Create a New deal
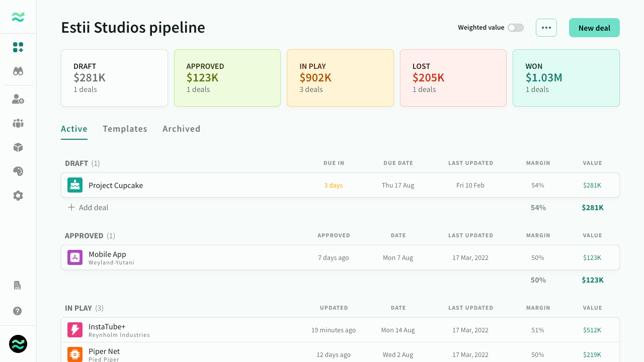This screenshot has width=644, height=362. [x=594, y=28]
